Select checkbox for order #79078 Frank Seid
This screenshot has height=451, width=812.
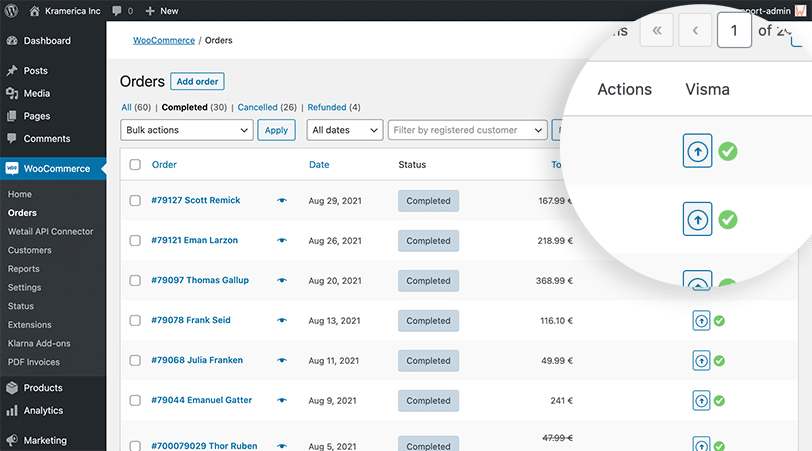135,321
